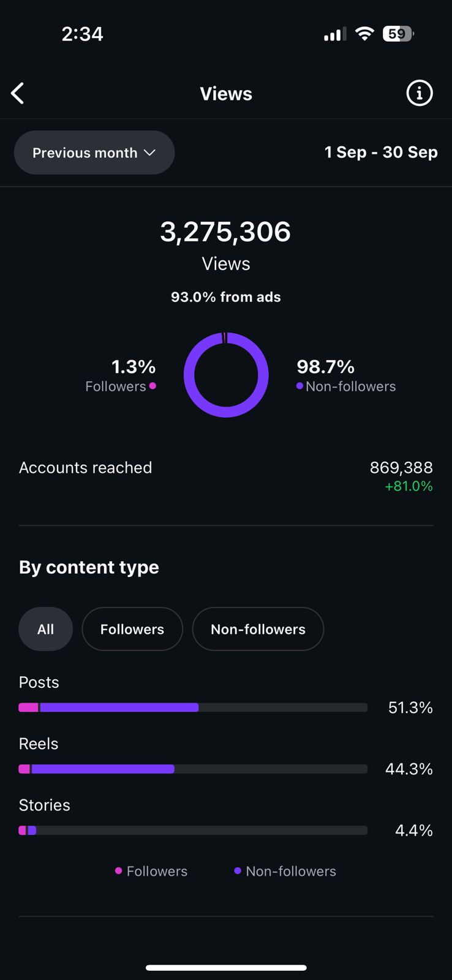Tap the Views page title
The width and height of the screenshot is (452, 980).
(226, 94)
